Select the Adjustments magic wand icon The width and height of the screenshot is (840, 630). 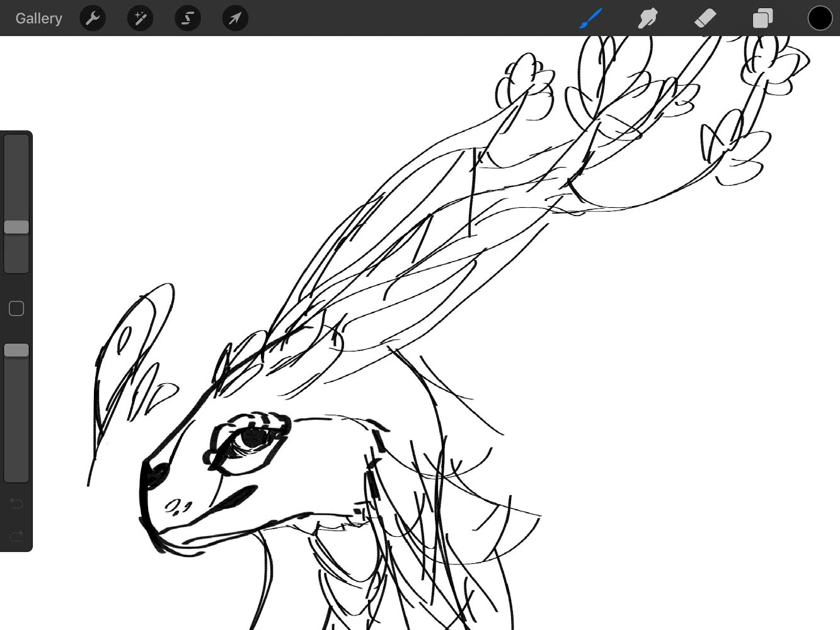point(140,18)
